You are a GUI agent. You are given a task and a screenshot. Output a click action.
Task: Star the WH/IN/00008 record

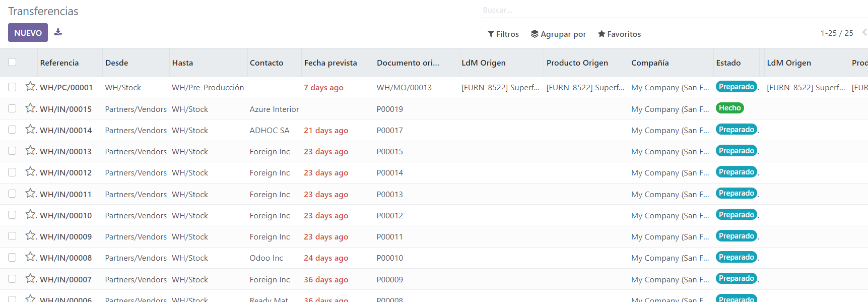coord(31,257)
